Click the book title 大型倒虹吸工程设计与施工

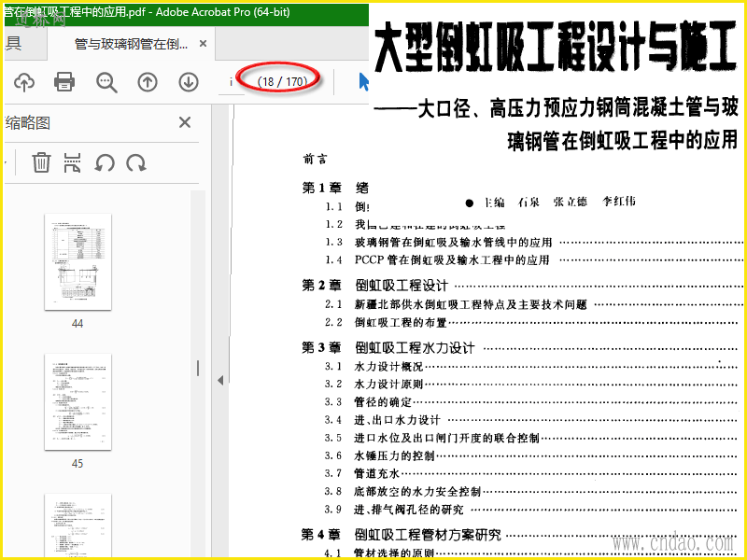[x=556, y=46]
